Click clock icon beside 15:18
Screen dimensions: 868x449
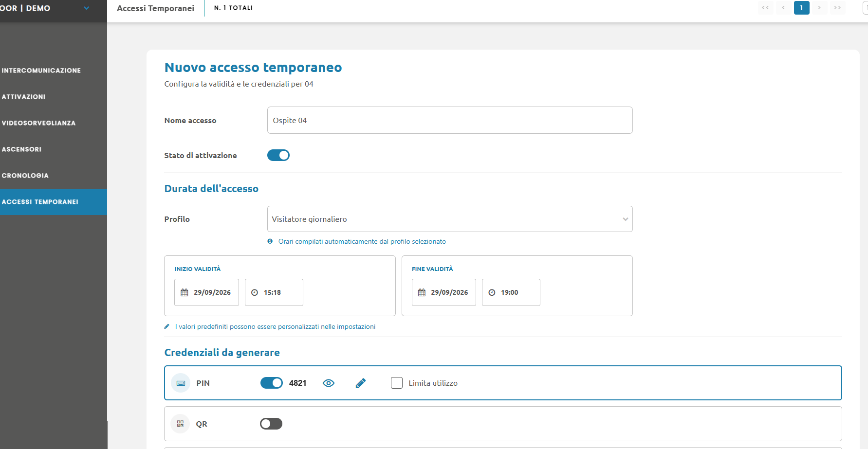[x=255, y=292]
